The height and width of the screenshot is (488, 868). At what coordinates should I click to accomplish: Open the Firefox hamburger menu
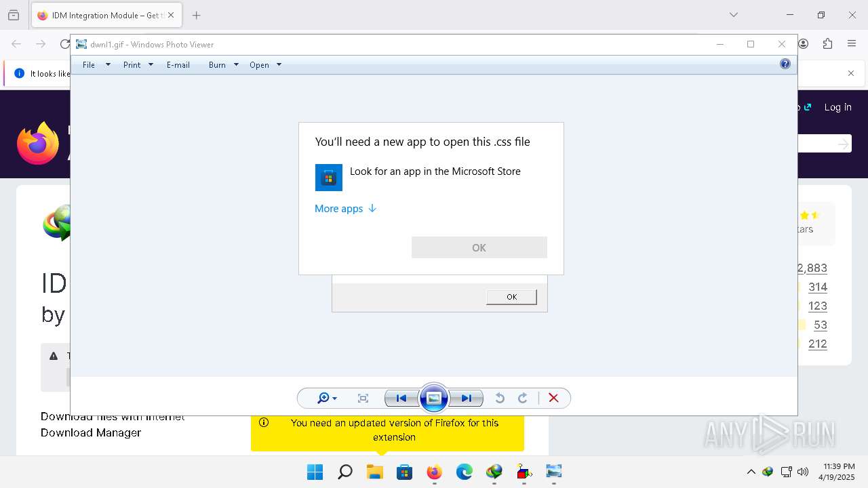coord(852,44)
